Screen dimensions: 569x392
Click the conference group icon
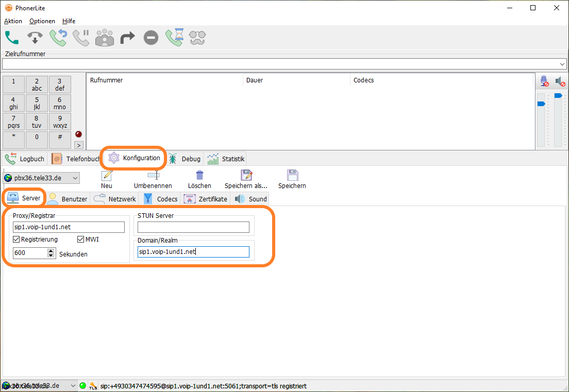[x=105, y=38]
